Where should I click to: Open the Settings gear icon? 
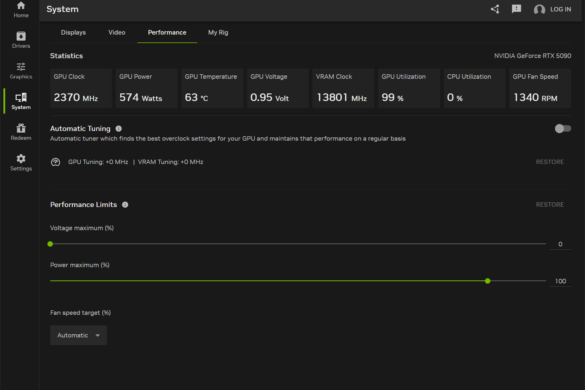click(21, 159)
